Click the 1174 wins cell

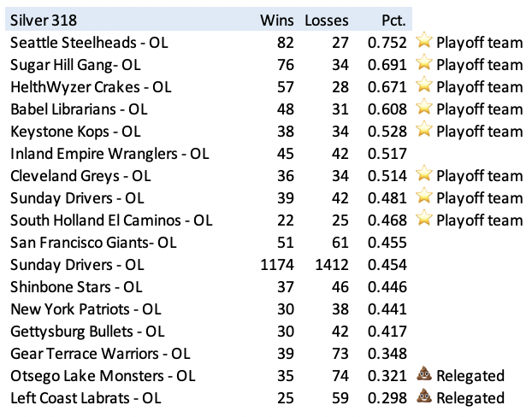coord(278,264)
